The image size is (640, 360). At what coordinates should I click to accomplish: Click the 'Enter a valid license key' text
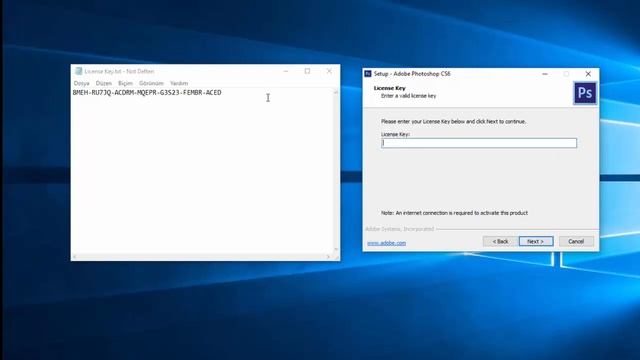409,96
